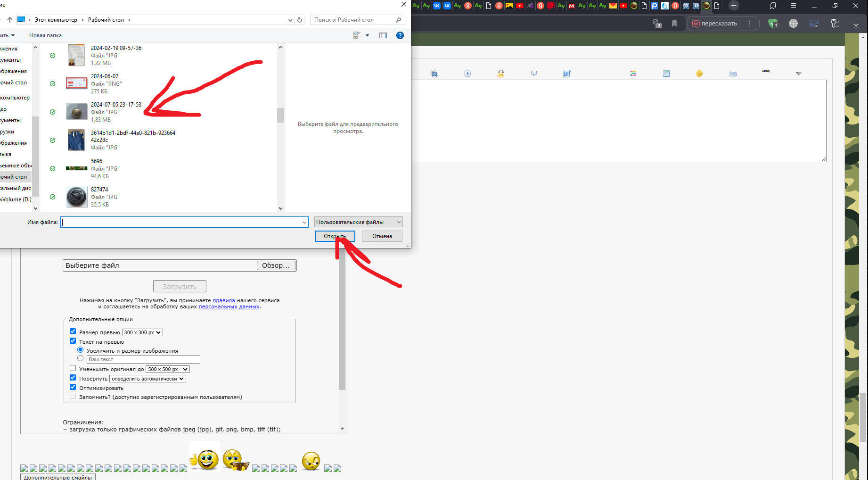Image resolution: width=868 pixels, height=480 pixels.
Task: Open the правила link
Action: [x=224, y=300]
